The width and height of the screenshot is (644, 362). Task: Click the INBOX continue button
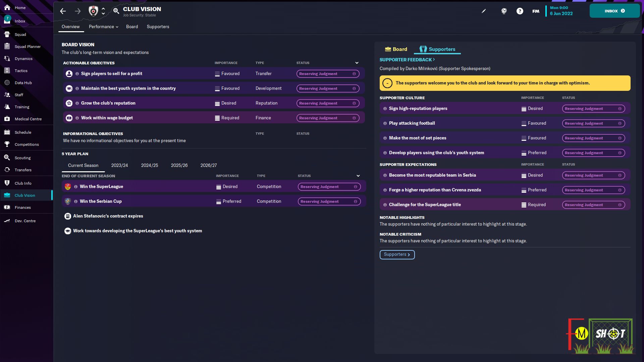tap(614, 11)
